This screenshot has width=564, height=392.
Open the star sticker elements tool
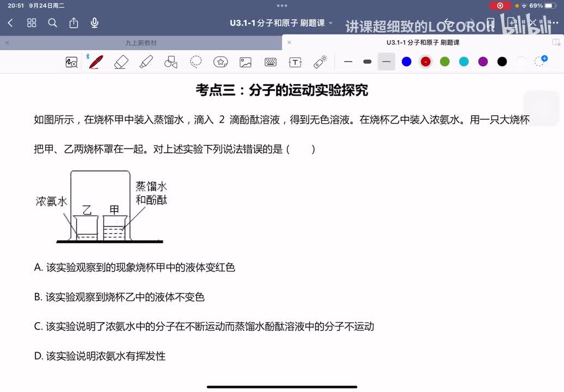[220, 62]
